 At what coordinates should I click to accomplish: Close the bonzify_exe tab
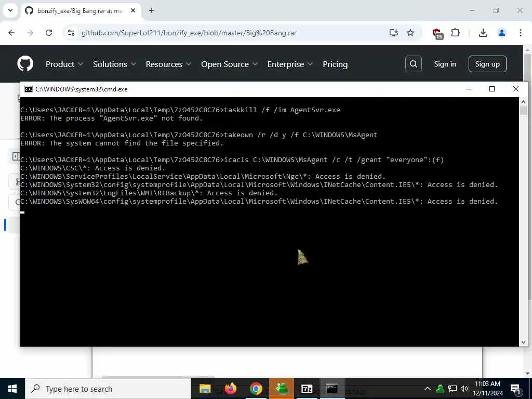click(x=133, y=10)
